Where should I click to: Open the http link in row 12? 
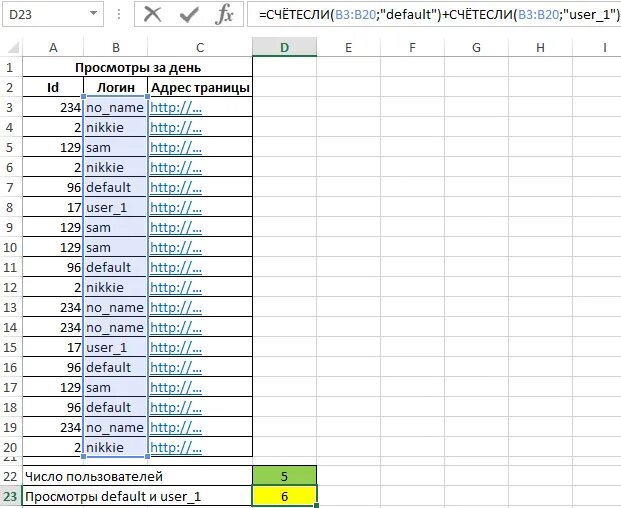(176, 287)
